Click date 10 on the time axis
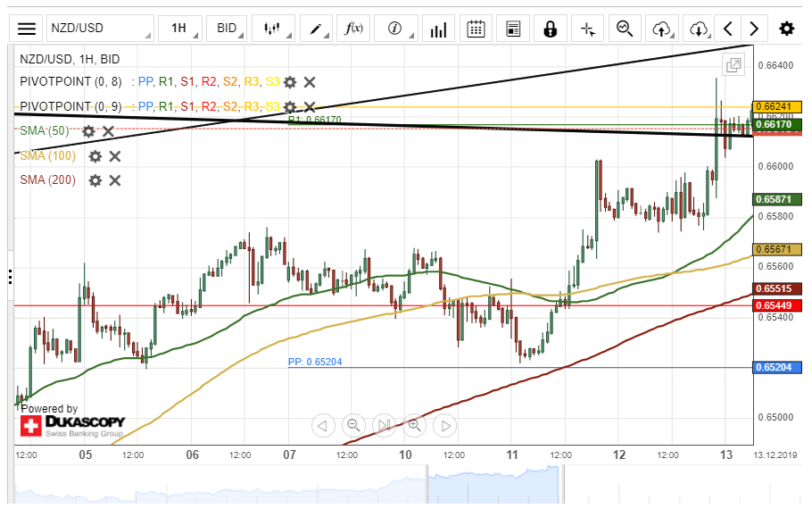The width and height of the screenshot is (812, 509). click(405, 455)
